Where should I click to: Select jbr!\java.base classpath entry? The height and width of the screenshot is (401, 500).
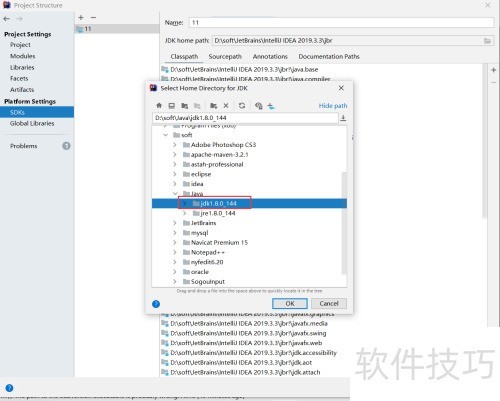coord(244,69)
